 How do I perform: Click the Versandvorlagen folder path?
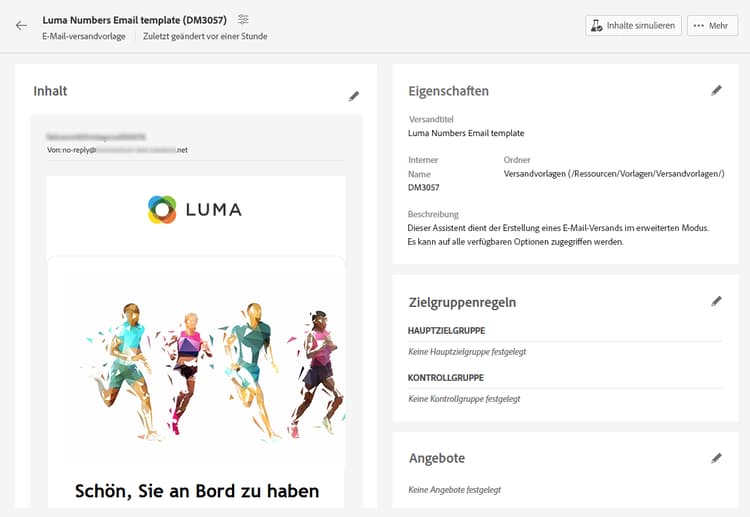pos(614,174)
